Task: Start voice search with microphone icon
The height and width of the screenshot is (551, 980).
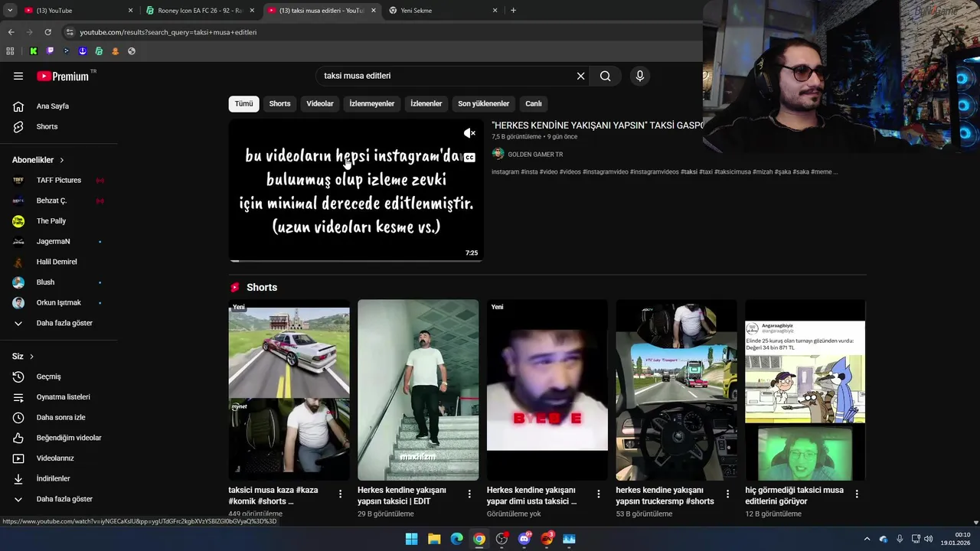Action: 640,76
